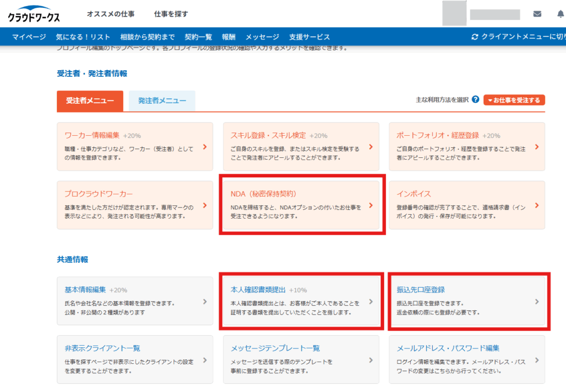Open 振込先口座登録 link

tap(421, 289)
